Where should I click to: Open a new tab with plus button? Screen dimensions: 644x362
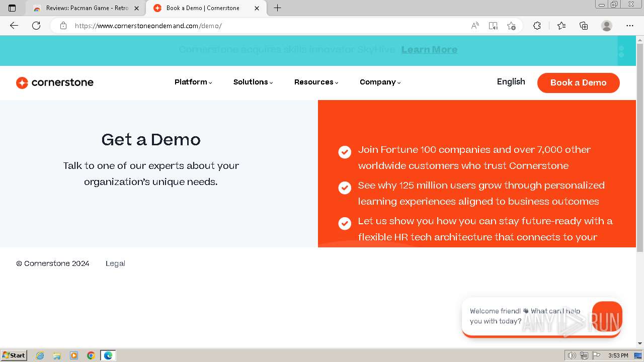click(277, 8)
